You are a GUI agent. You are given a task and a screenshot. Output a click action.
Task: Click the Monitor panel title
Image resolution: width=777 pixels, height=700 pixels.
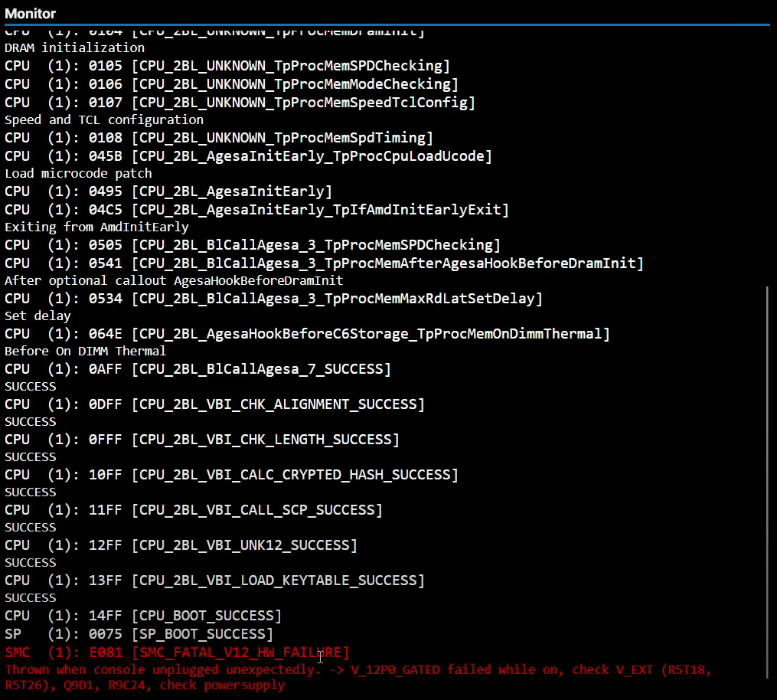pos(31,13)
